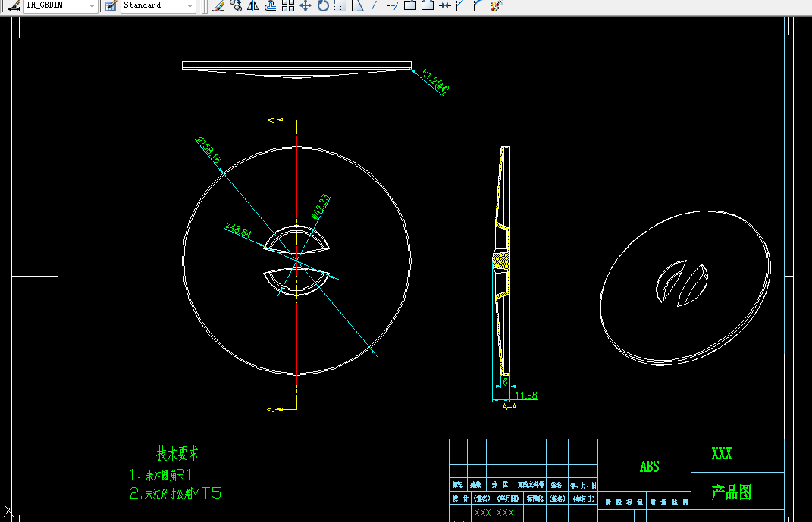This screenshot has width=812, height=522.
Task: Open the TH_GBDIM dimension style dropdown
Action: pos(92,6)
